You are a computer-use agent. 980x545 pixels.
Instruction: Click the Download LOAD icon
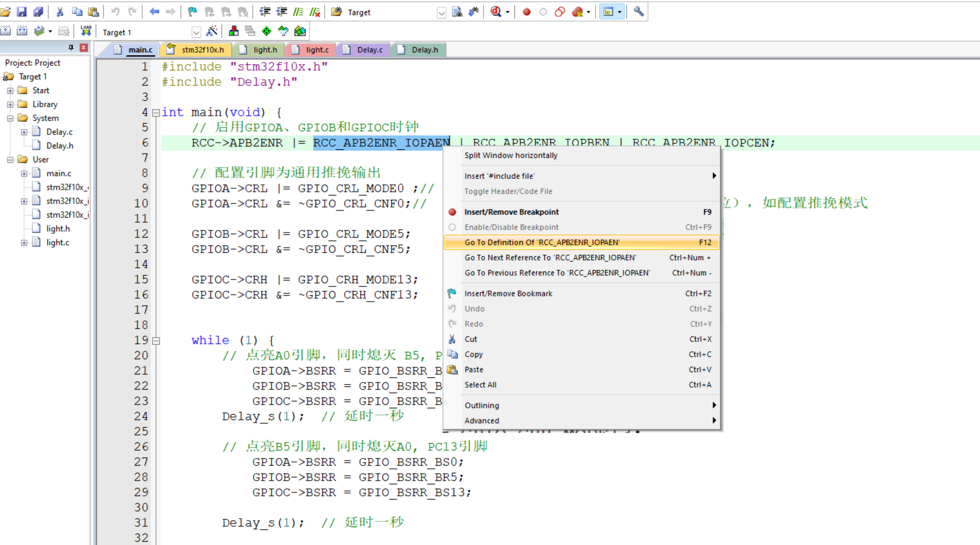(x=86, y=31)
